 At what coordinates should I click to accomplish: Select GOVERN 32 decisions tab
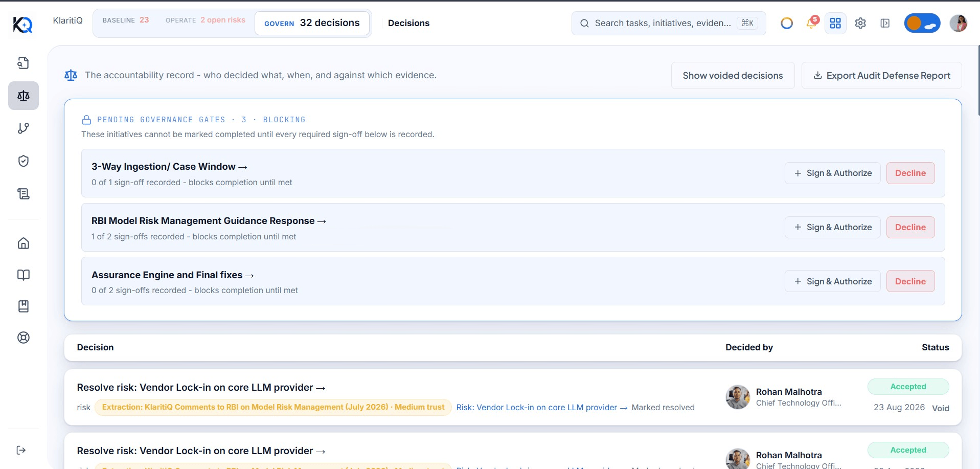[312, 23]
